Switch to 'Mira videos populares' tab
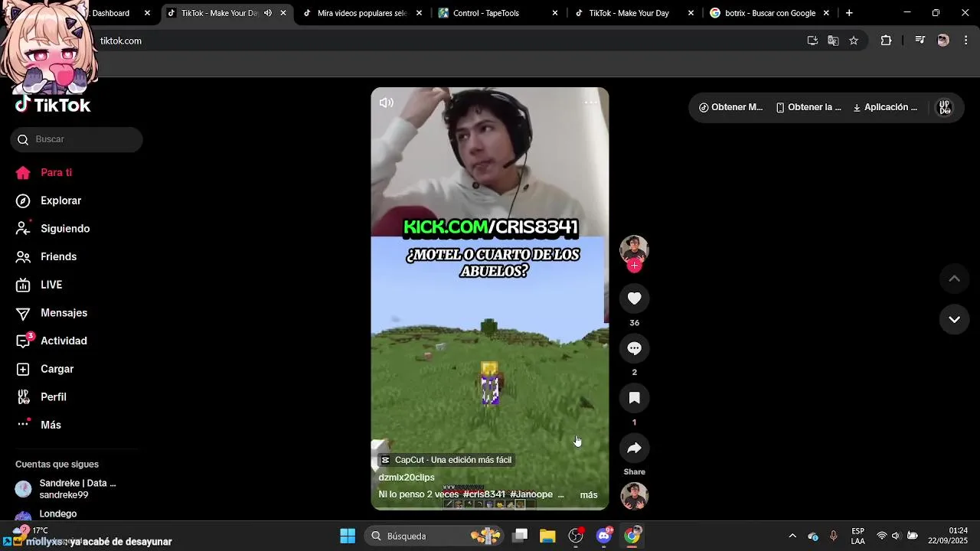 pyautogui.click(x=362, y=13)
